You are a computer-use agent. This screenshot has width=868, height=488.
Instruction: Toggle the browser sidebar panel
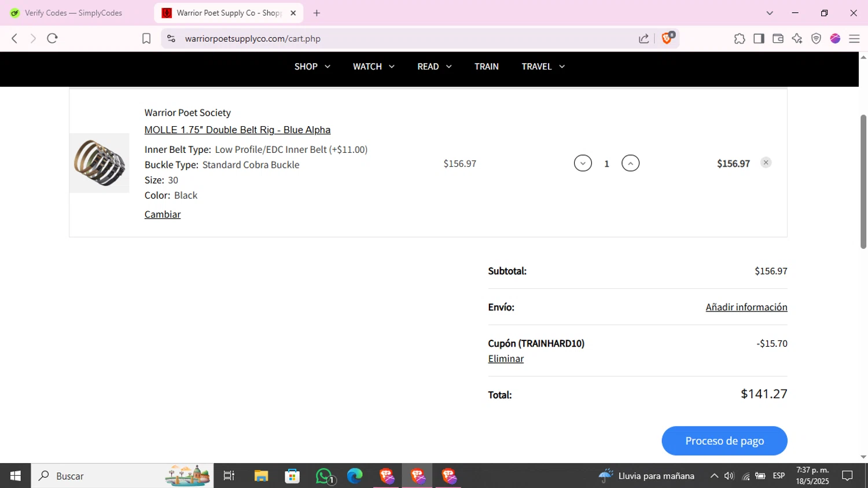point(759,38)
